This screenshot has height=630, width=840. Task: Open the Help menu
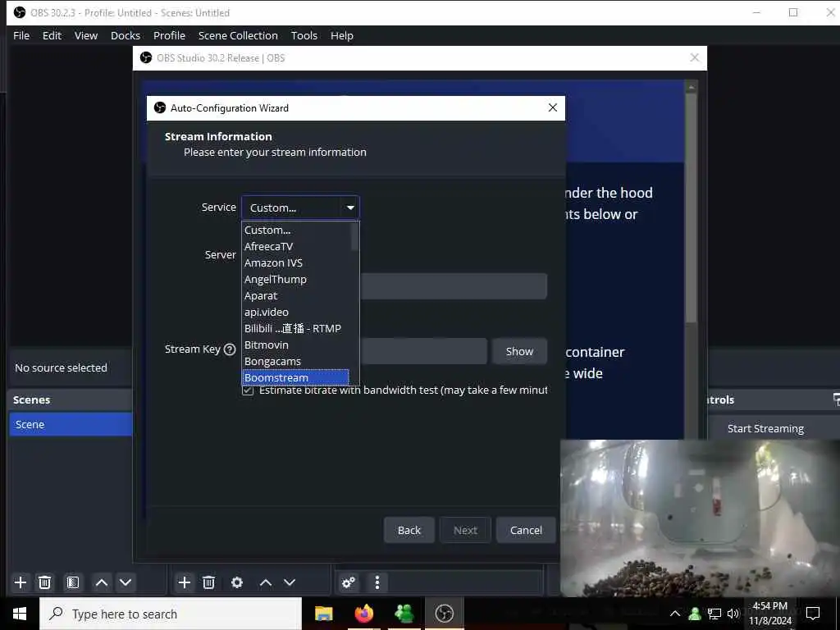[x=342, y=36]
